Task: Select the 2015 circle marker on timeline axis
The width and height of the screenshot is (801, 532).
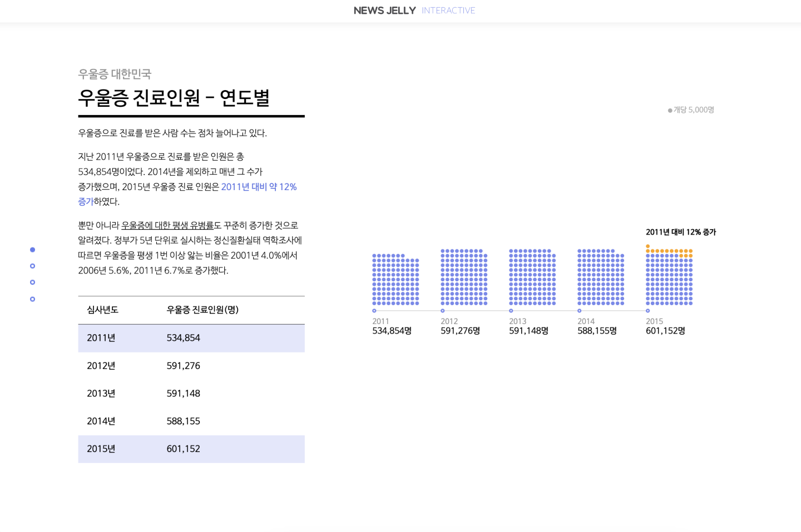Action: pos(648,311)
